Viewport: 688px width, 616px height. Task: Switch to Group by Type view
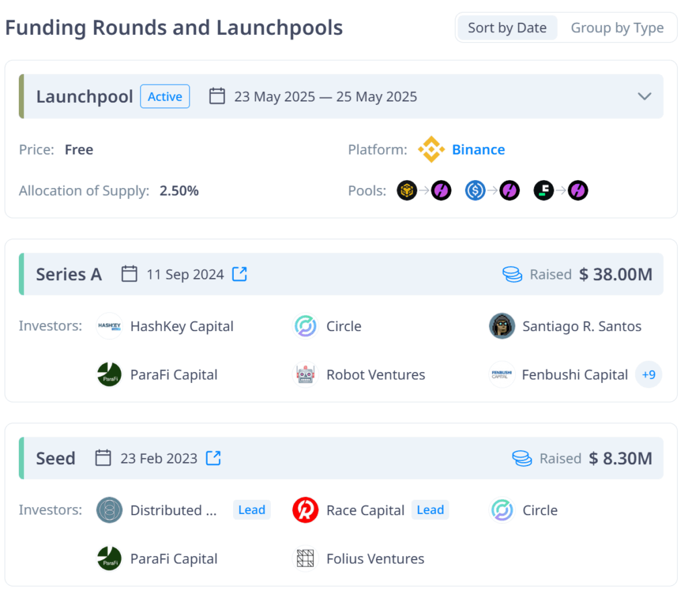tap(617, 28)
